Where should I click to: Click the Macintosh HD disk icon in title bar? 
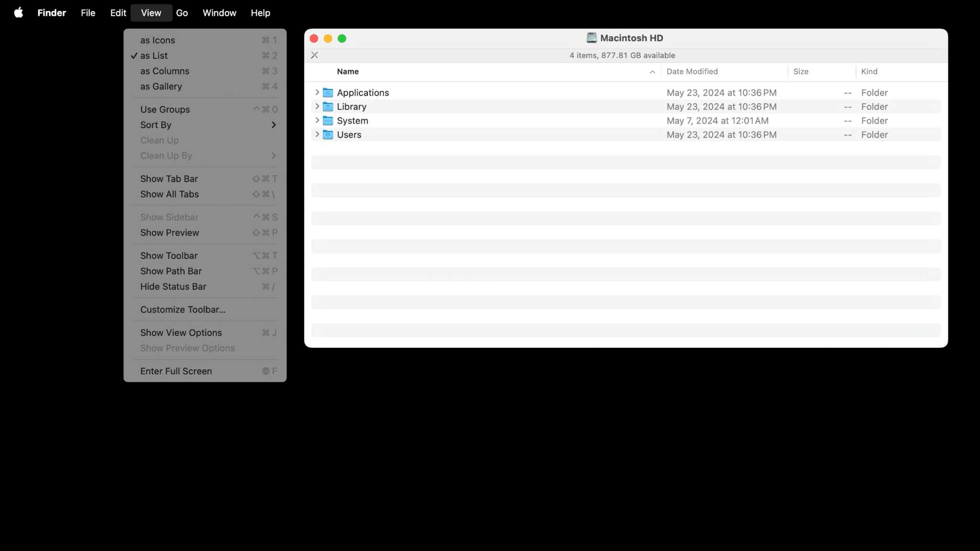(591, 38)
